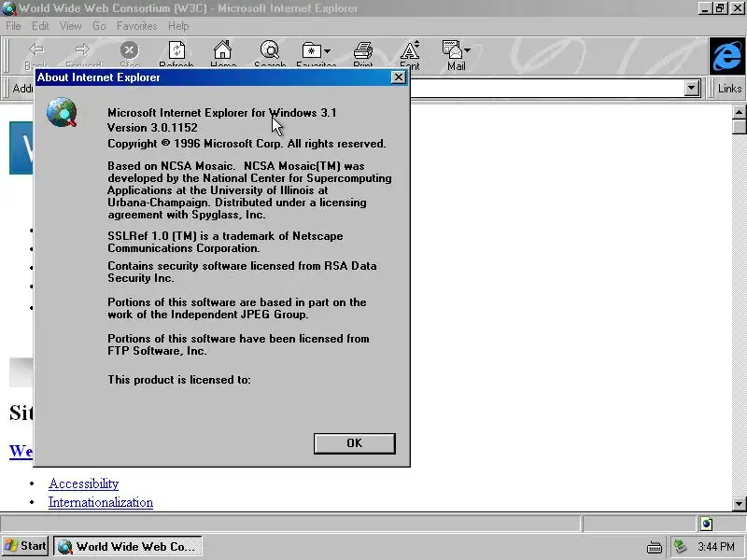Click the Font size toolbar icon
Viewport: 747px width, 560px height.
click(x=410, y=49)
